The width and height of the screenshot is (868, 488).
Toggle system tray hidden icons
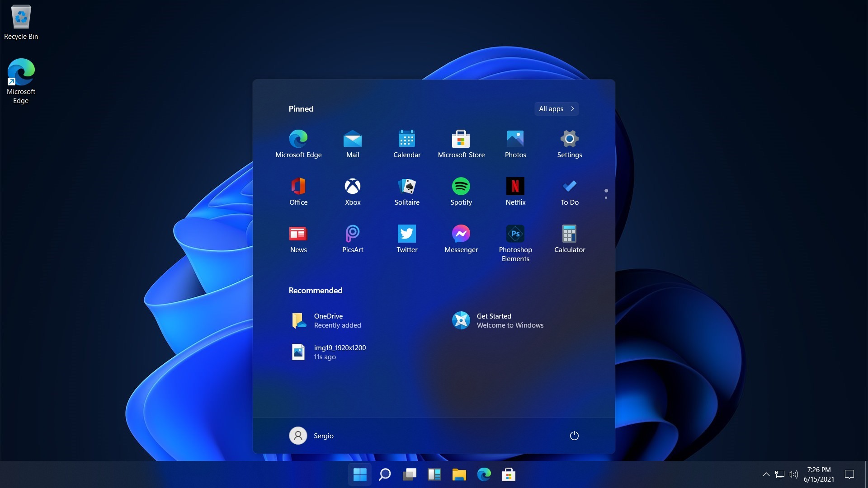pyautogui.click(x=766, y=474)
